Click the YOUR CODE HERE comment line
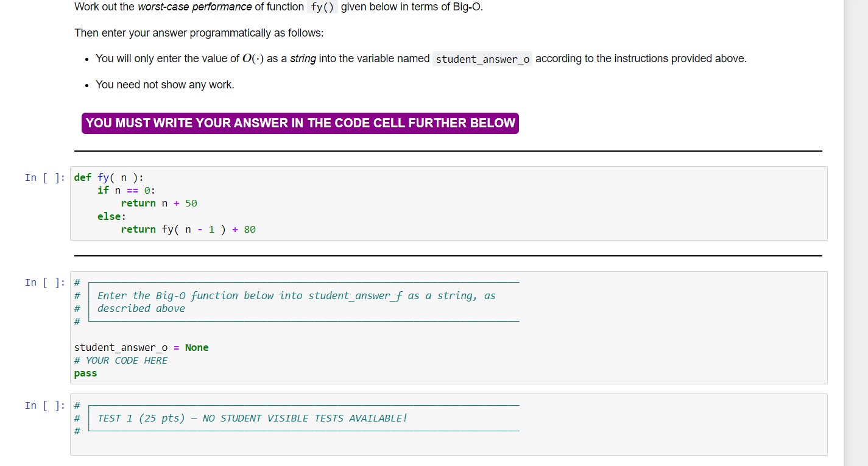Viewport: 868px width, 466px height. pos(121,360)
